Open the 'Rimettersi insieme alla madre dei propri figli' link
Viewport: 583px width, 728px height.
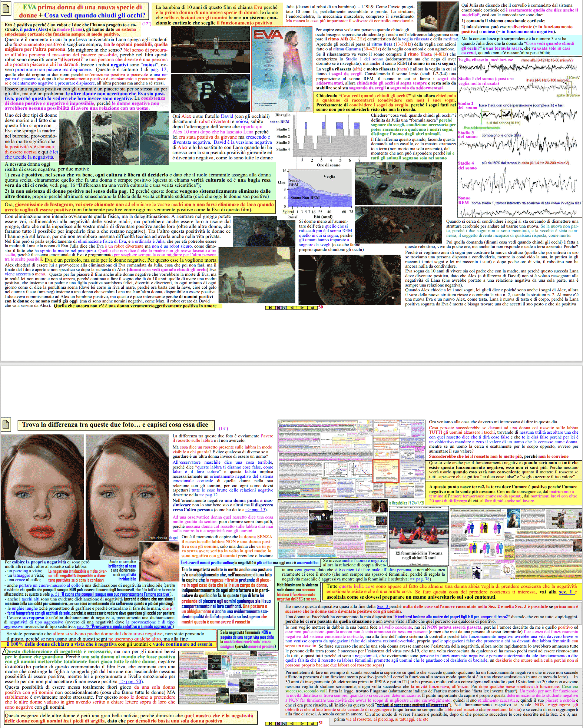pyautogui.click(x=451, y=616)
